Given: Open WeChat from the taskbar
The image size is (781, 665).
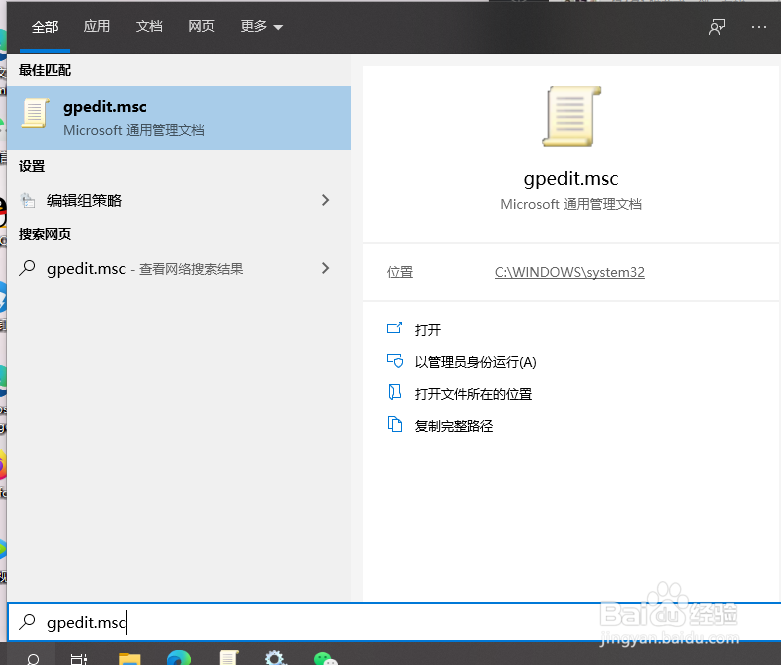Looking at the screenshot, I should (x=326, y=659).
